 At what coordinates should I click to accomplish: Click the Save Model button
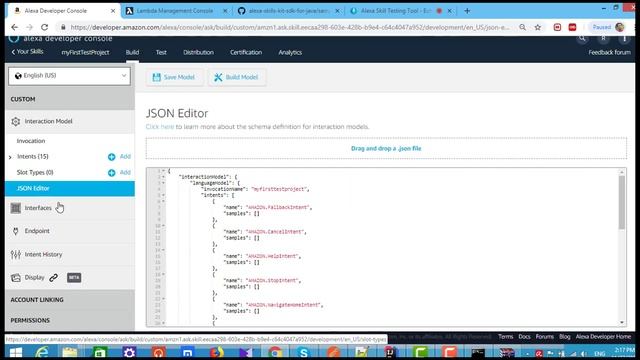pyautogui.click(x=174, y=77)
